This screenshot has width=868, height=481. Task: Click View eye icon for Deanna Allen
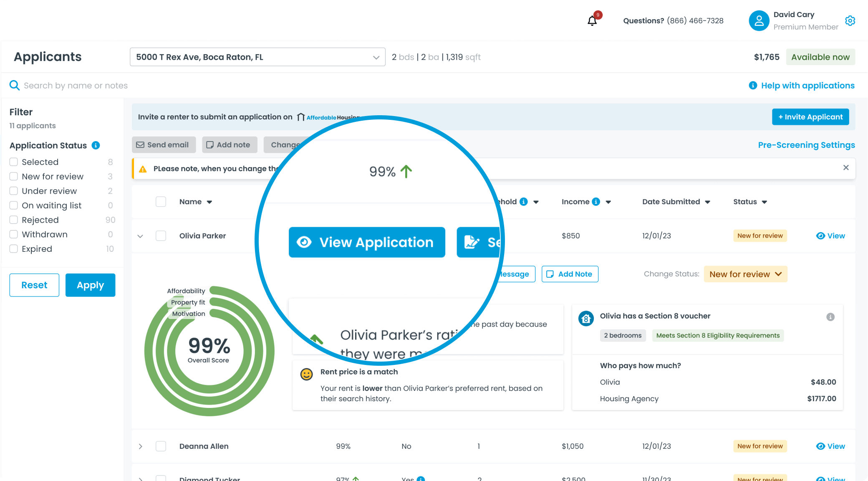pos(820,446)
